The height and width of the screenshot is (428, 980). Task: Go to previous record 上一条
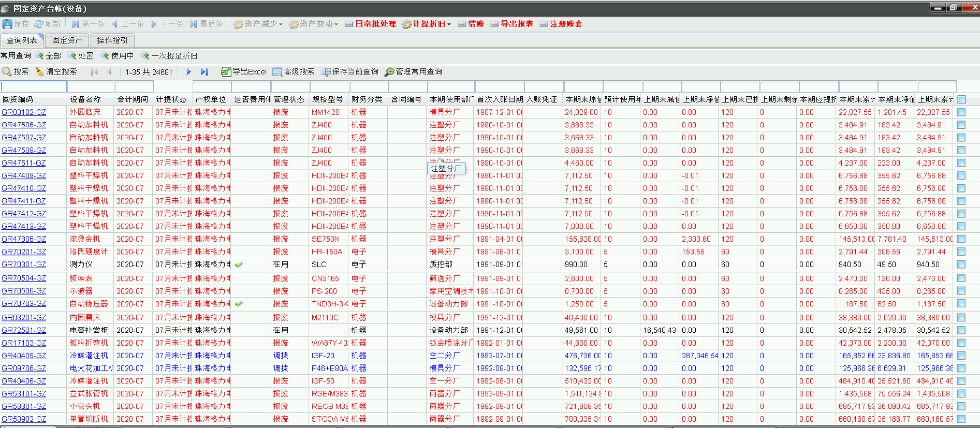128,24
